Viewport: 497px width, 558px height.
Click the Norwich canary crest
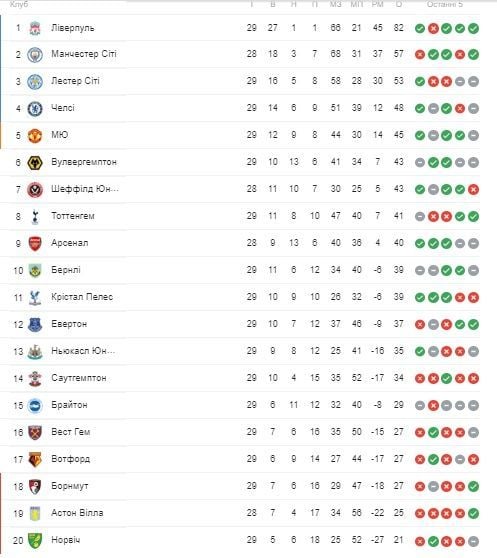click(x=35, y=541)
